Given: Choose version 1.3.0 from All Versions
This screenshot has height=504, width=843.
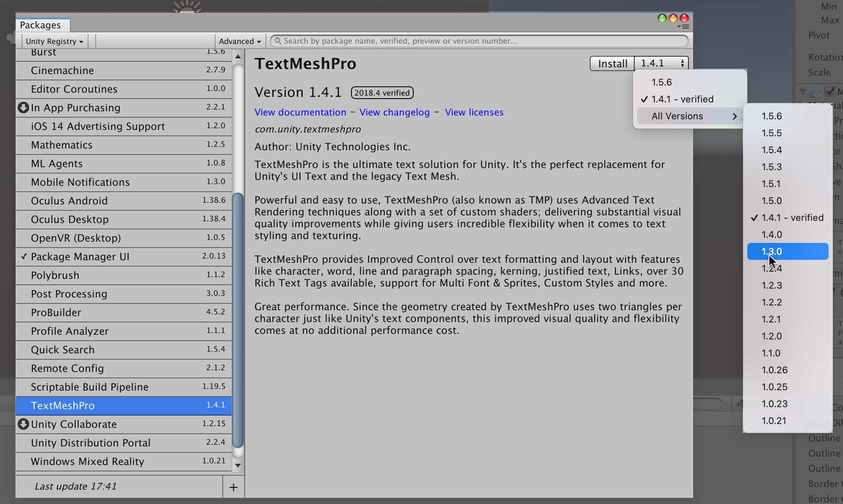Looking at the screenshot, I should pyautogui.click(x=788, y=251).
